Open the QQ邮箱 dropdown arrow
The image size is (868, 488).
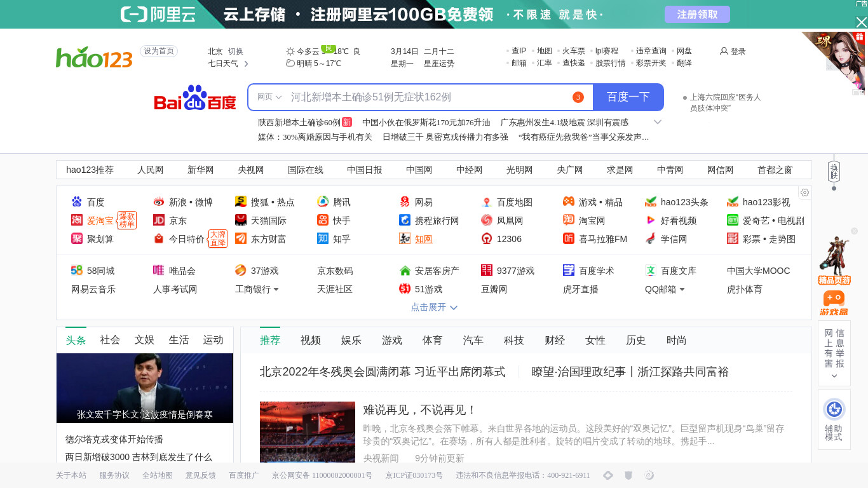(682, 289)
